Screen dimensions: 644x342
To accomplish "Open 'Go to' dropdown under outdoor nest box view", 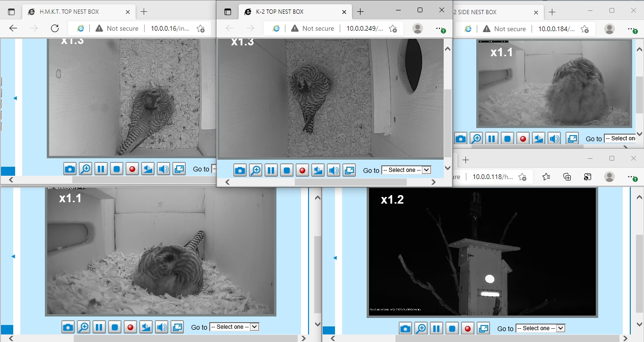I will click(541, 328).
